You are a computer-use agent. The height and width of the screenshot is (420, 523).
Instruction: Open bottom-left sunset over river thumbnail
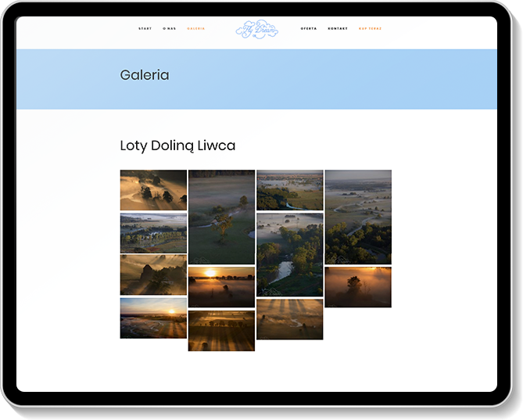153,318
